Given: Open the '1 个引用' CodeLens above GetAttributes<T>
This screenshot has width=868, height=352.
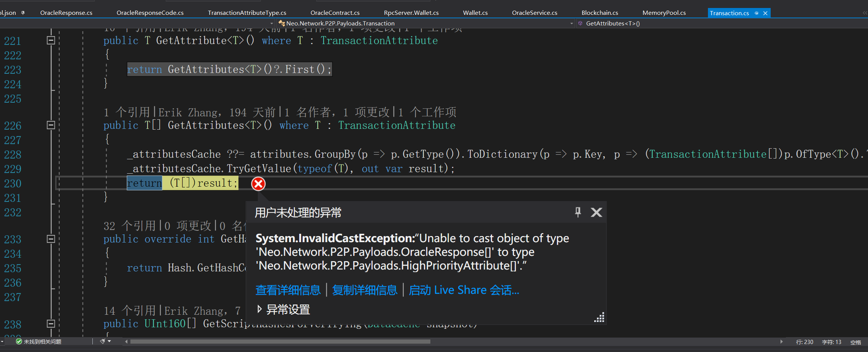Looking at the screenshot, I should click(127, 112).
